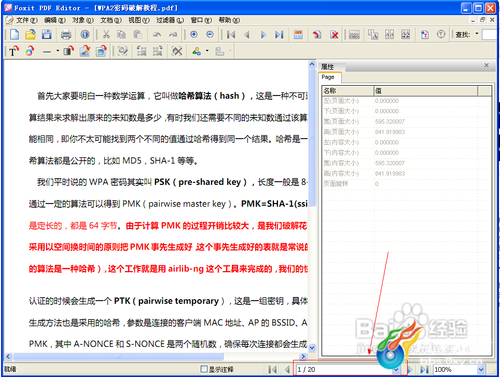Open a file with the folder icon

(30, 34)
